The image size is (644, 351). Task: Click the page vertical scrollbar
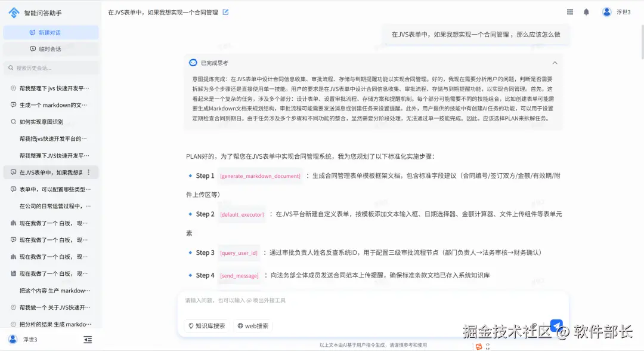point(642,41)
